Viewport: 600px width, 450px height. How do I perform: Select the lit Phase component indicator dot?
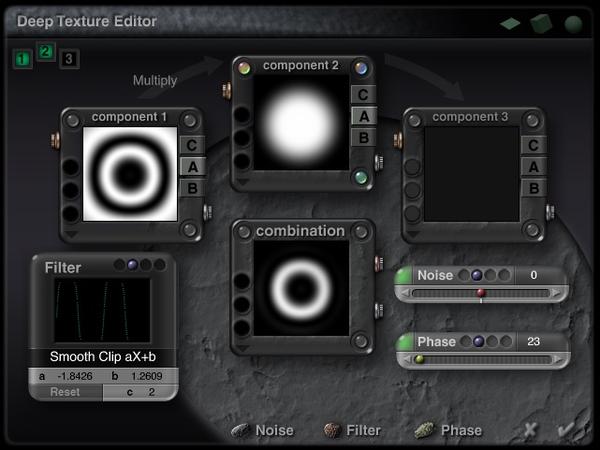tap(478, 341)
